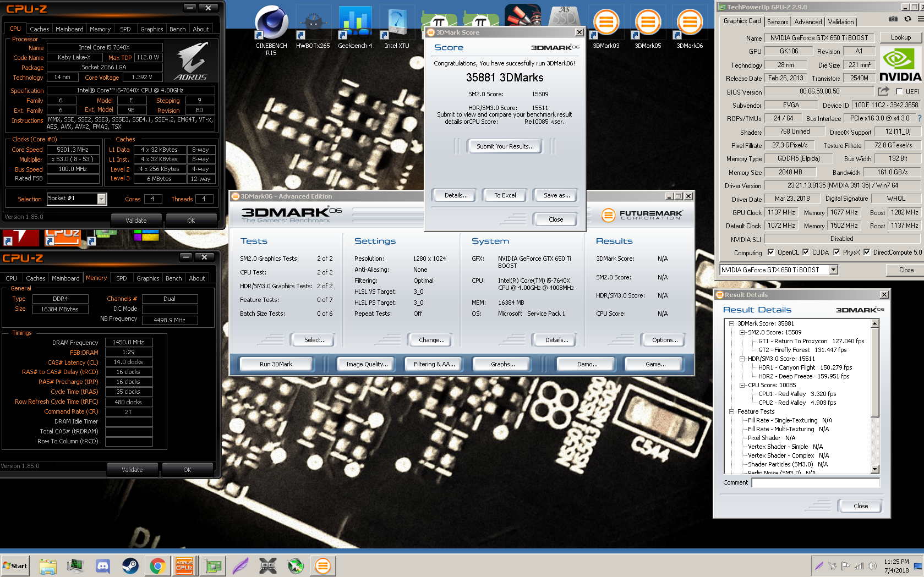This screenshot has width=924, height=577.
Task: Collapse the CPU Score: 10085 node
Action: pos(742,385)
